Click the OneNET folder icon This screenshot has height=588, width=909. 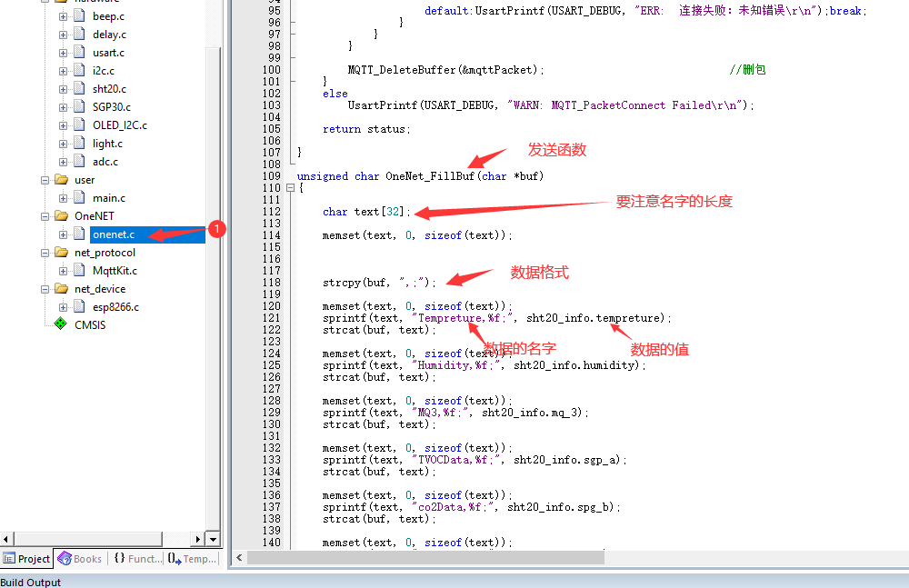[x=62, y=215]
